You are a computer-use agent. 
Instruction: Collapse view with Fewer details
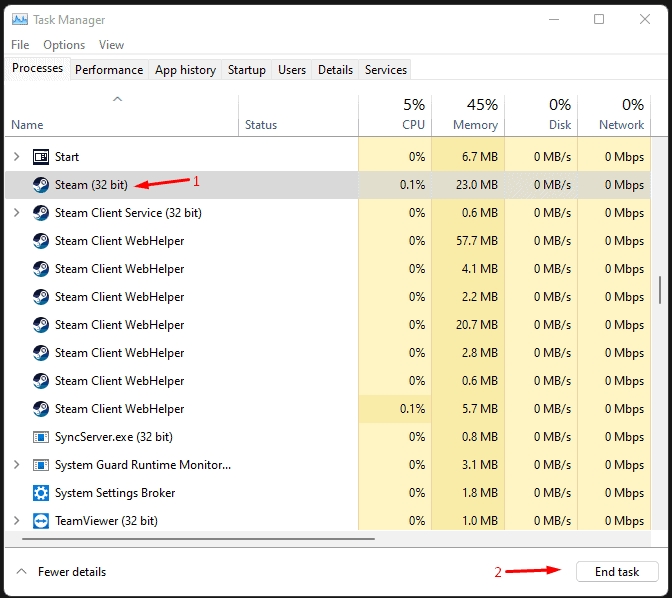click(62, 572)
